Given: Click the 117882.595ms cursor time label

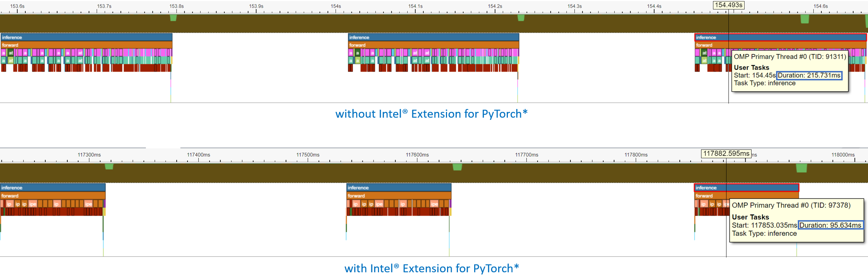Looking at the screenshot, I should pos(726,154).
